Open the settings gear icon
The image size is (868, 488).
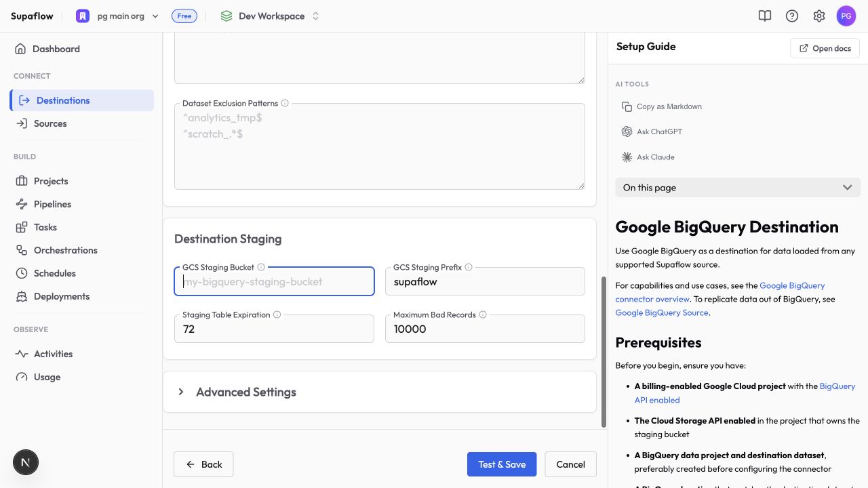819,16
